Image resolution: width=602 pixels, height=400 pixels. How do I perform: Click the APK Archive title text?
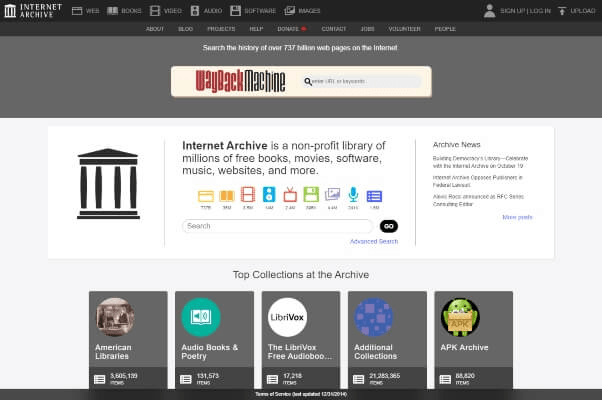(464, 347)
